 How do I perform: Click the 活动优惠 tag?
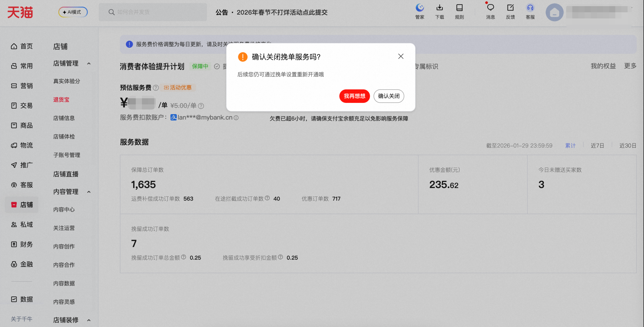pyautogui.click(x=178, y=88)
